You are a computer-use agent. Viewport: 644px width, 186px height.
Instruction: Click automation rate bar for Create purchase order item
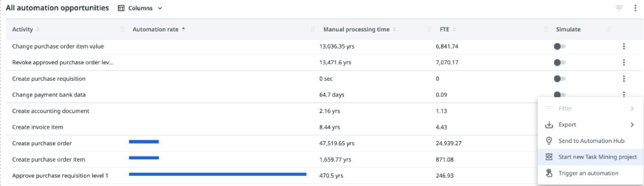click(144, 158)
